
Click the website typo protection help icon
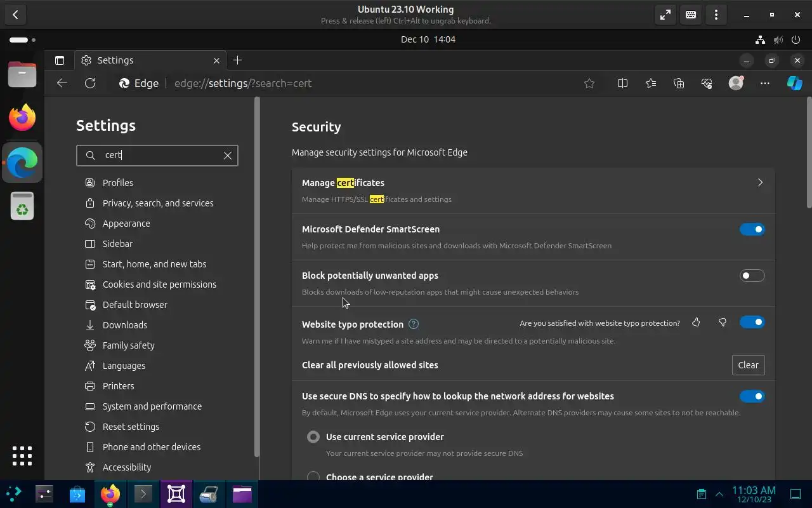pos(414,324)
